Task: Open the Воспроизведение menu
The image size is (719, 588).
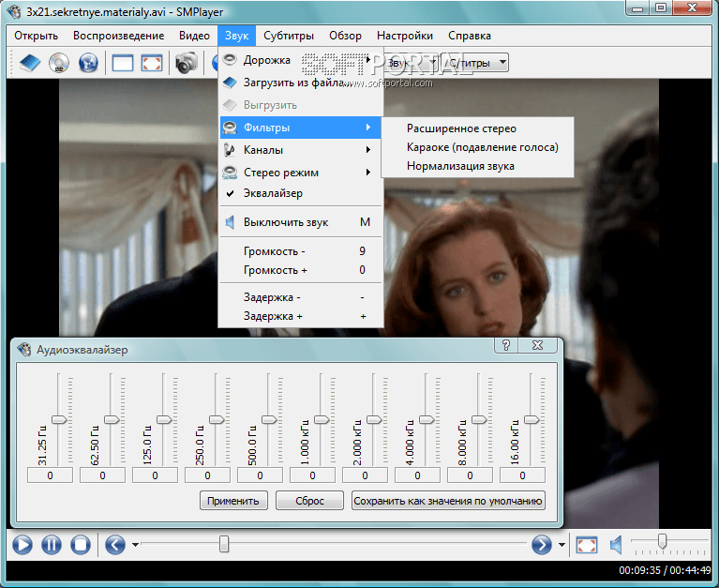Action: click(x=118, y=36)
